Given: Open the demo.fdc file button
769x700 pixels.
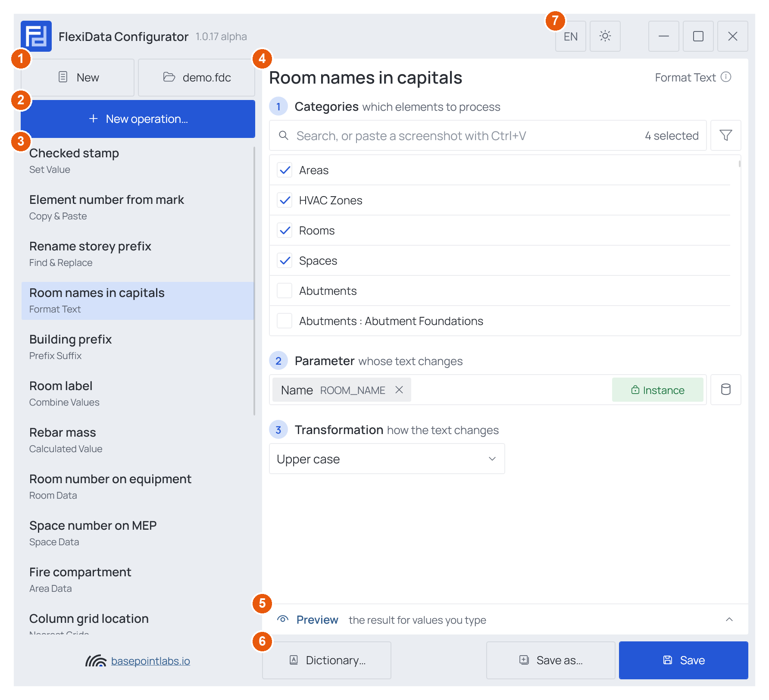Looking at the screenshot, I should [x=197, y=78].
